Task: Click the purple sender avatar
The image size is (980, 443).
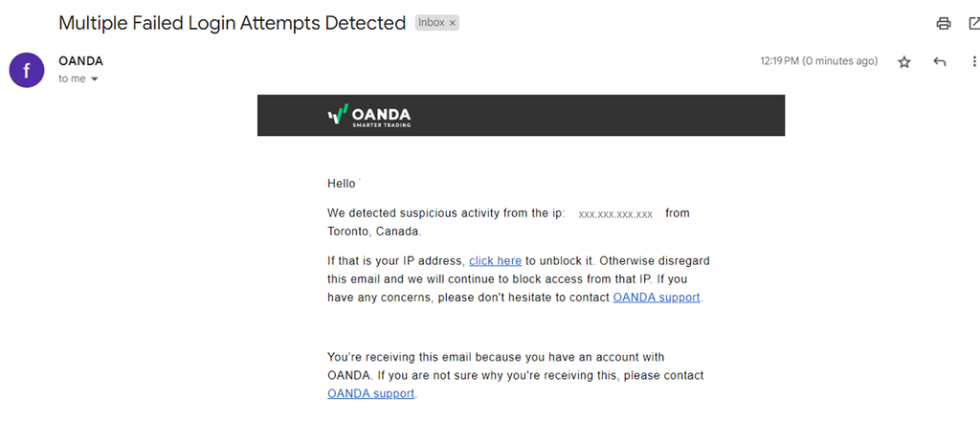Action: tap(27, 70)
